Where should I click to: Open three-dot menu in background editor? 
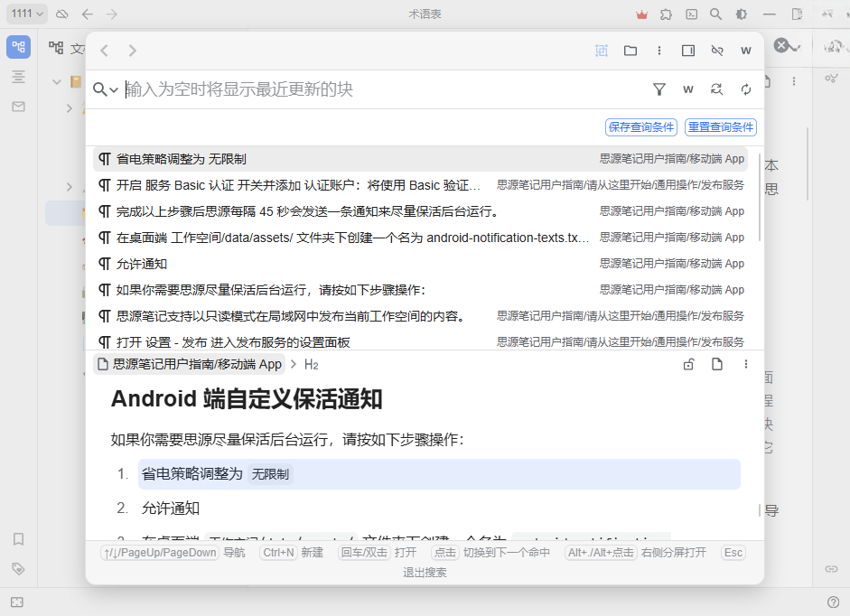point(794,81)
